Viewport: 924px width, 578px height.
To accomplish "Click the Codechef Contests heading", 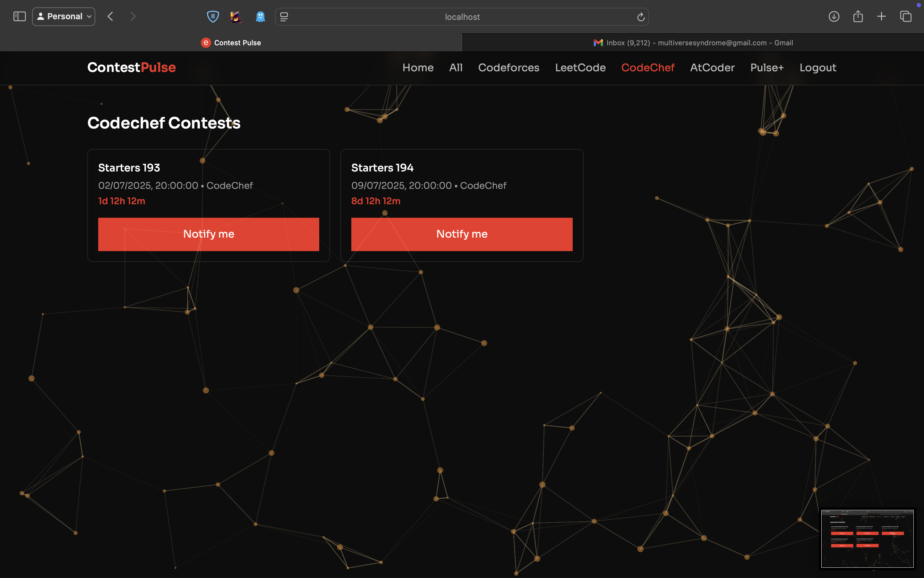I will pos(164,123).
